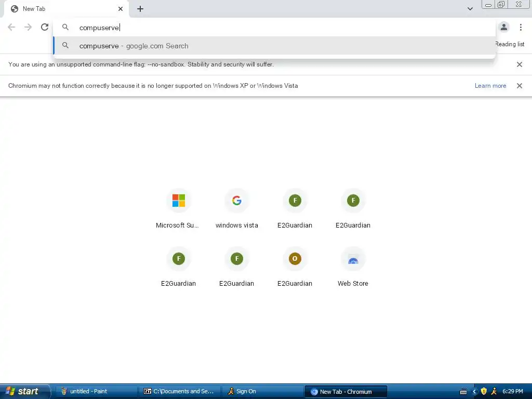This screenshot has width=532, height=399.
Task: Open the orange O E2Guardian shortcut
Action: tap(295, 268)
